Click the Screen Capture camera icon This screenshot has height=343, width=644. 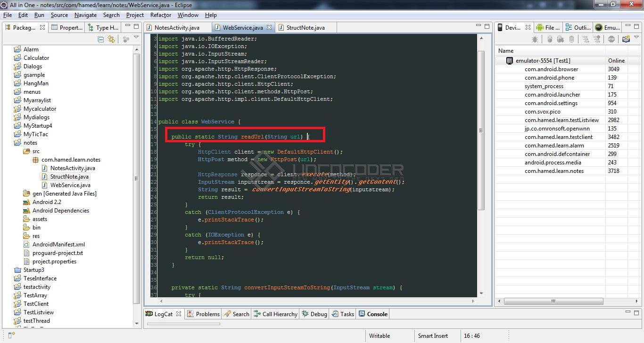coord(626,40)
